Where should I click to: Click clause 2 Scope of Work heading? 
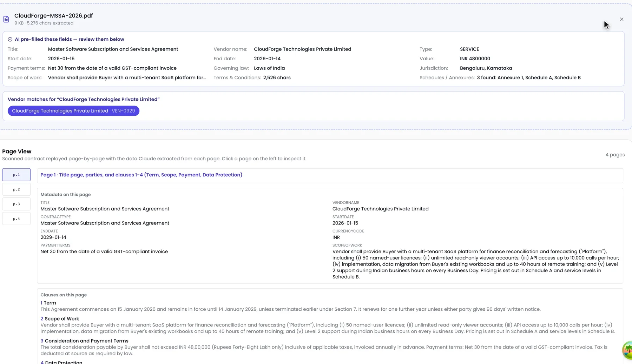click(60, 319)
